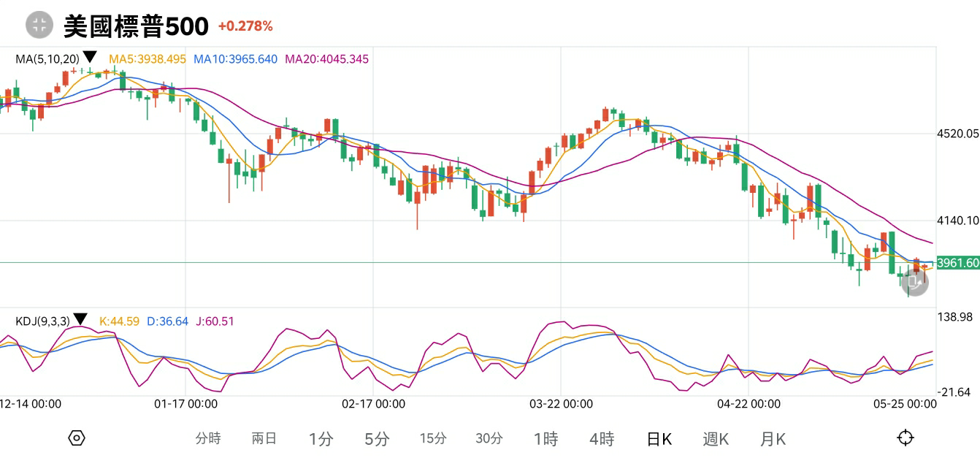Select the 日K daily candlestick tab

(x=659, y=438)
